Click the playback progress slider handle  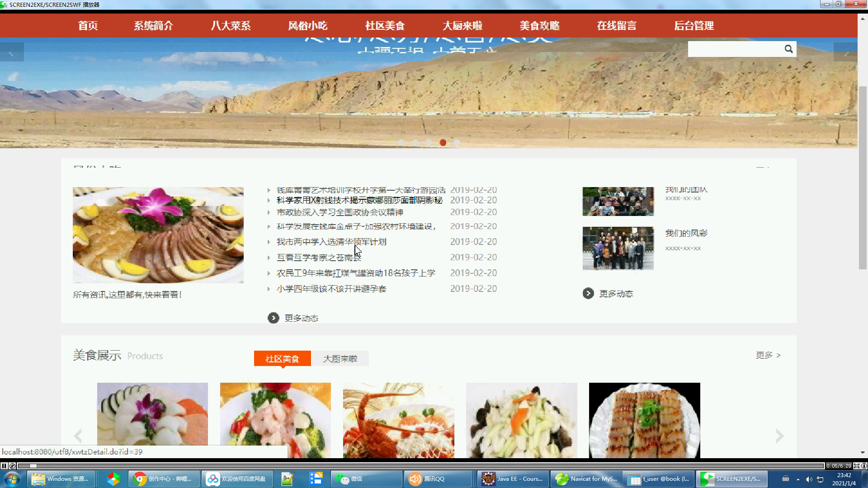point(33,466)
